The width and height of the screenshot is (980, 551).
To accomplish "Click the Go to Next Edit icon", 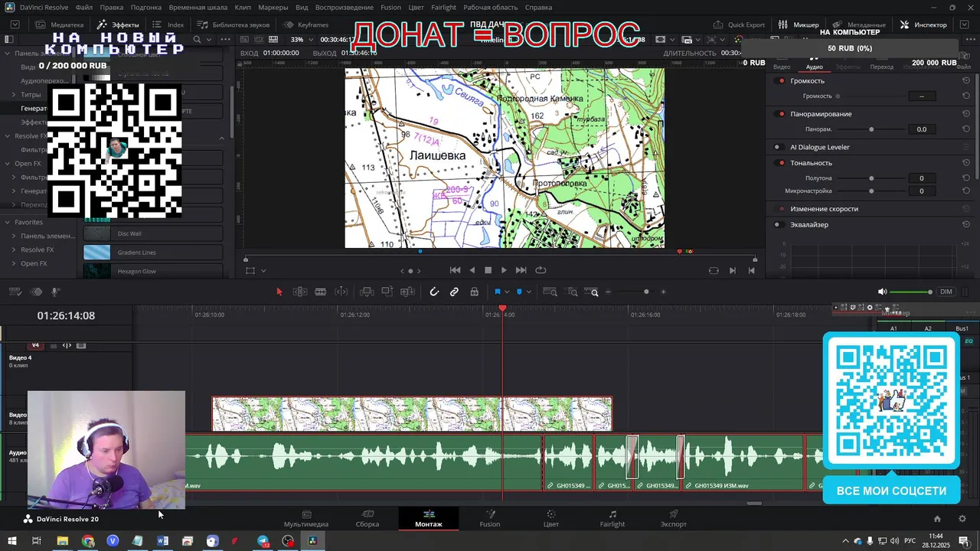I will click(x=733, y=270).
